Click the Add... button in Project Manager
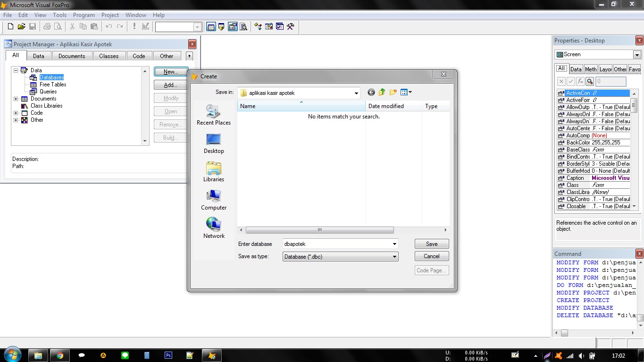The height and width of the screenshot is (362, 644). tap(170, 85)
